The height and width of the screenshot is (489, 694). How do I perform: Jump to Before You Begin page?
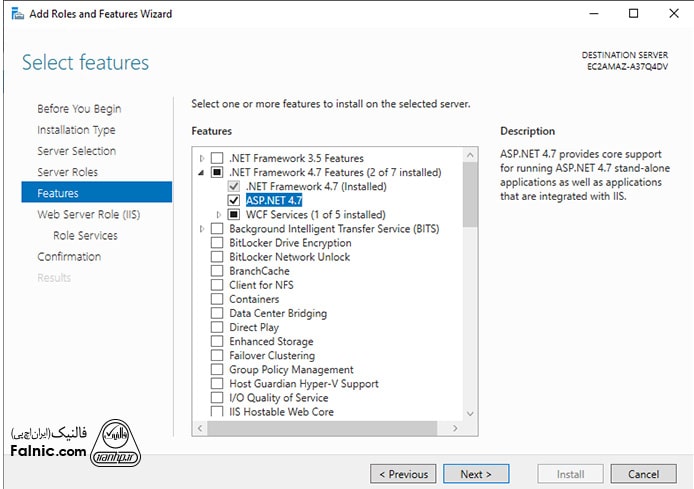point(78,109)
